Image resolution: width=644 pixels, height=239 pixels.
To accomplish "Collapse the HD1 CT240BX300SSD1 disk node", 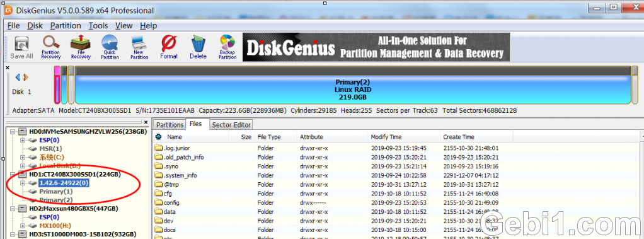I will (13, 175).
